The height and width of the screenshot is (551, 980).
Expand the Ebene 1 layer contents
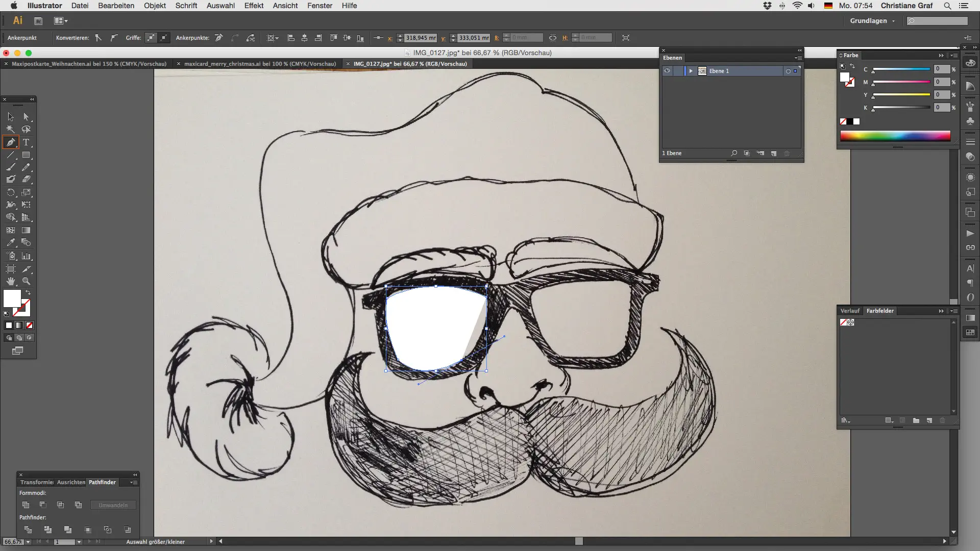point(691,71)
